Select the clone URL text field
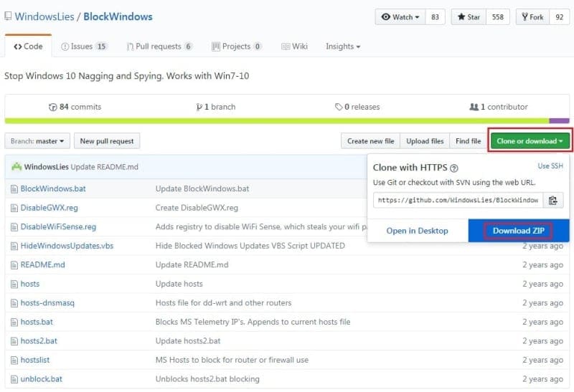Image resolution: width=574 pixels, height=392 pixels. [458, 200]
